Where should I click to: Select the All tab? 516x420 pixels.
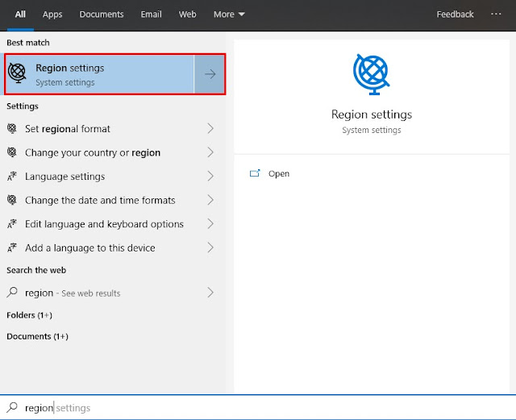(20, 15)
